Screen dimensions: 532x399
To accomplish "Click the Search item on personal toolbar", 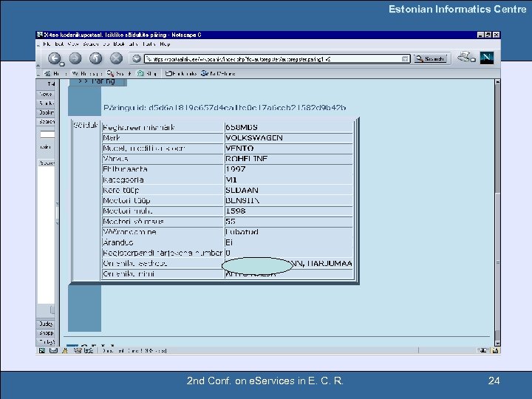I will 120,73.
